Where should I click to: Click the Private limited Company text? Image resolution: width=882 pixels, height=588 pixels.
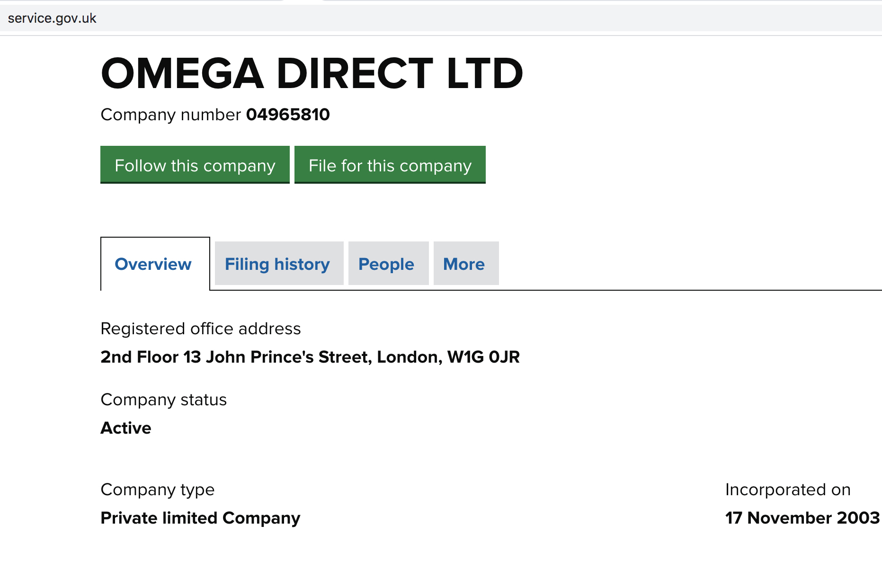pos(200,518)
